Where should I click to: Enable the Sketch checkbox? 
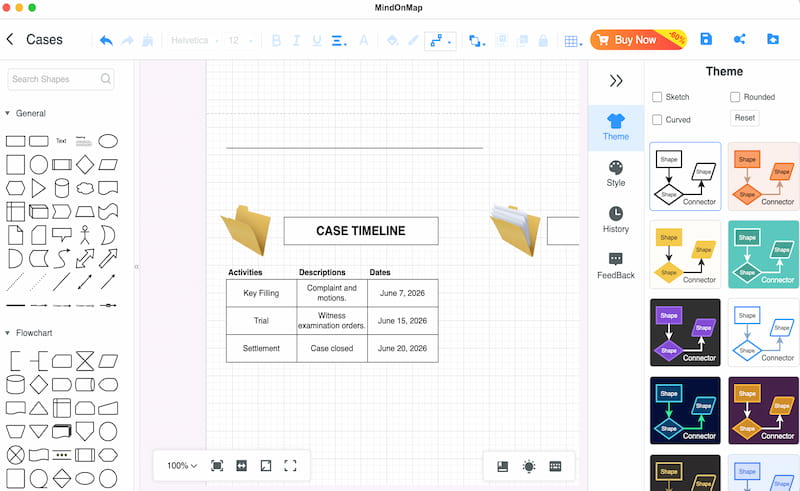(657, 97)
